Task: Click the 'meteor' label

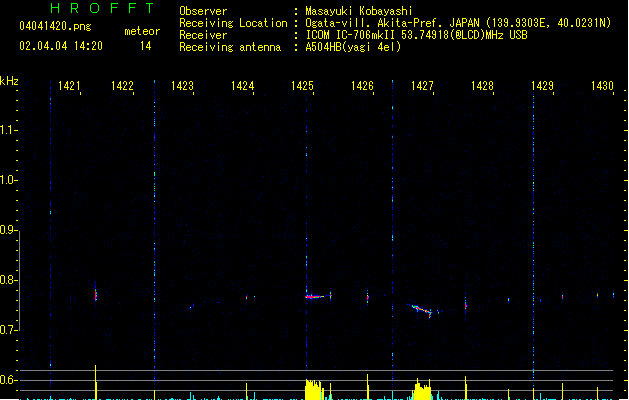Action: tap(142, 31)
